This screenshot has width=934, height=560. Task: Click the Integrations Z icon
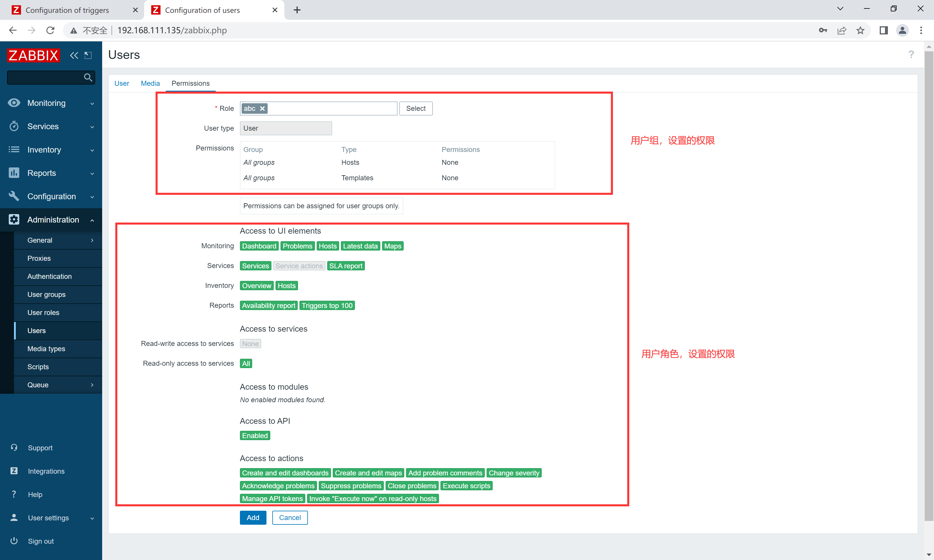14,470
